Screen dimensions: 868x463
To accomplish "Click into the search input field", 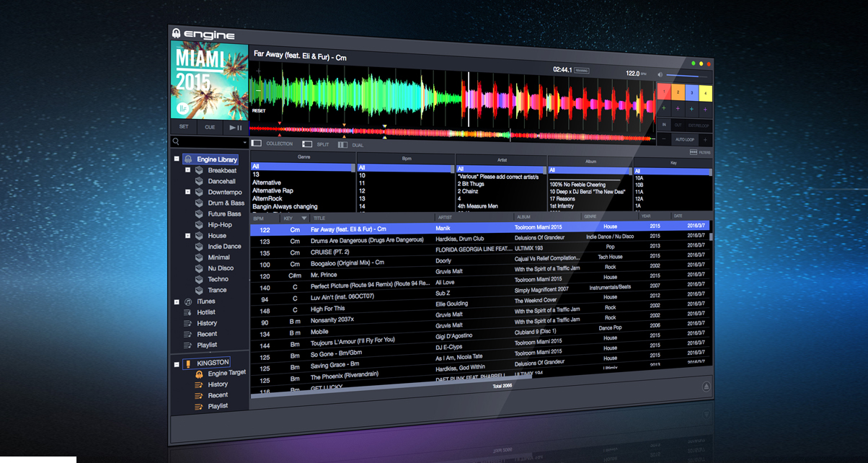I will [x=211, y=142].
